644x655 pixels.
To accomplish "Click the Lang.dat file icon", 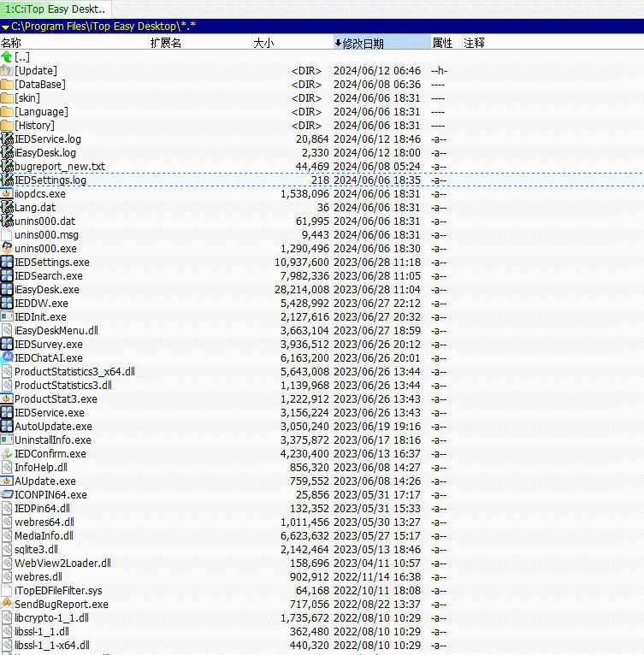I will pyautogui.click(x=7, y=208).
